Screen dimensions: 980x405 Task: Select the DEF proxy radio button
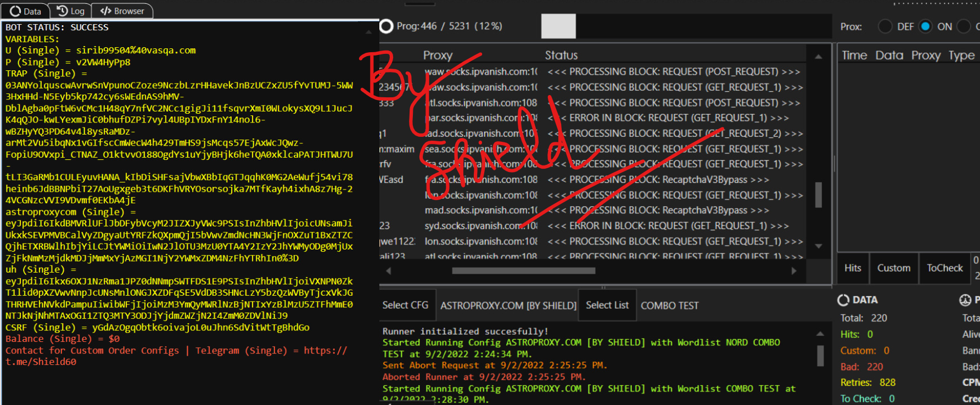(x=885, y=26)
